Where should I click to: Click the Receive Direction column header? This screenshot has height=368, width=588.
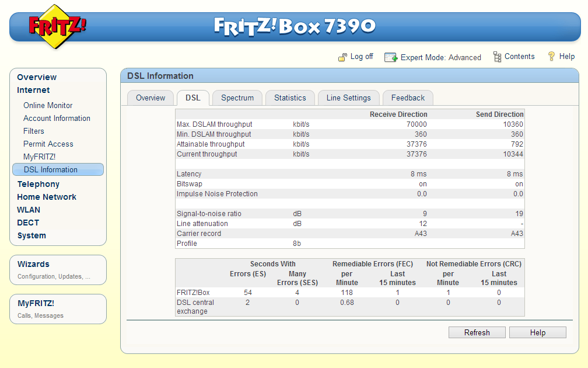398,114
